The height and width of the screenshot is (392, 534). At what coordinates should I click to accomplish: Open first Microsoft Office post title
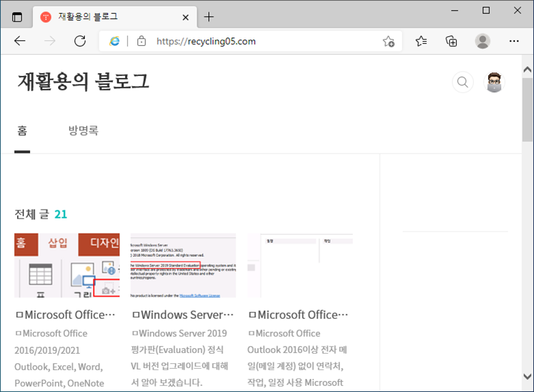pyautogui.click(x=66, y=315)
